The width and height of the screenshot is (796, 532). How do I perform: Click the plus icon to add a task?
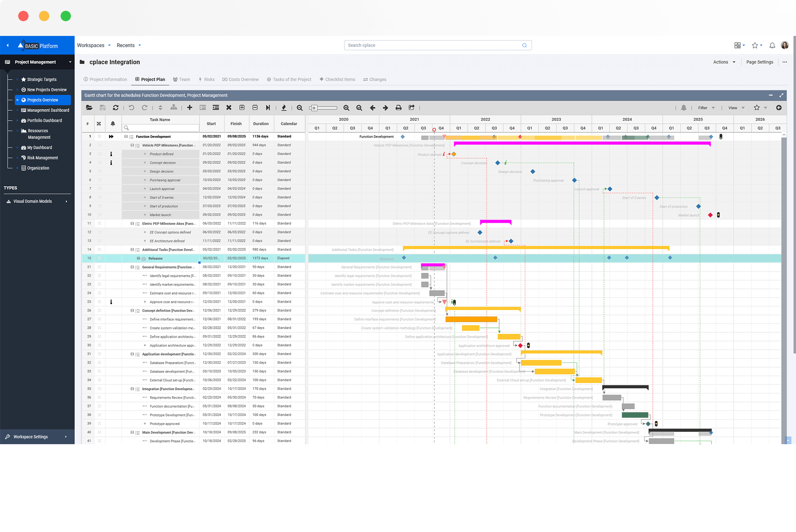pos(189,108)
